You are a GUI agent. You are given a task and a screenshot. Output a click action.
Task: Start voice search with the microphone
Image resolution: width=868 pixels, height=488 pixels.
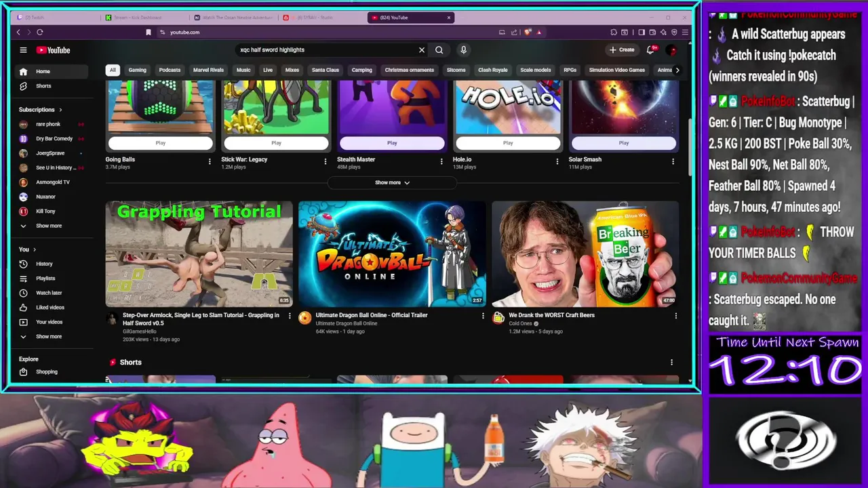point(464,49)
